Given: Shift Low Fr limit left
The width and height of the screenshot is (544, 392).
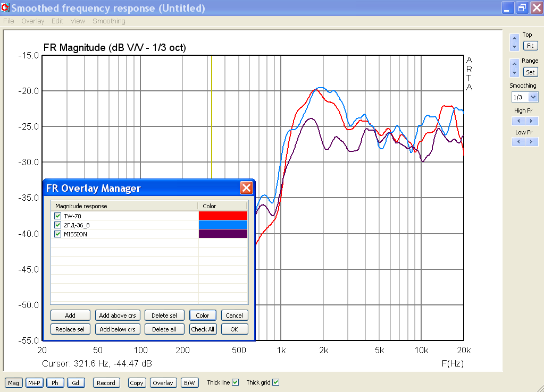Looking at the screenshot, I should tap(518, 141).
